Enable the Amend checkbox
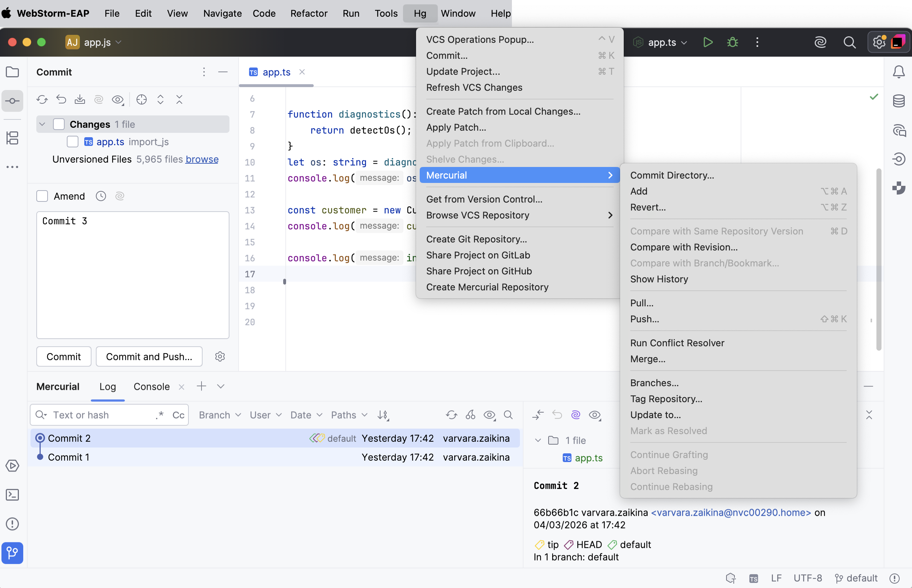 pyautogui.click(x=42, y=196)
